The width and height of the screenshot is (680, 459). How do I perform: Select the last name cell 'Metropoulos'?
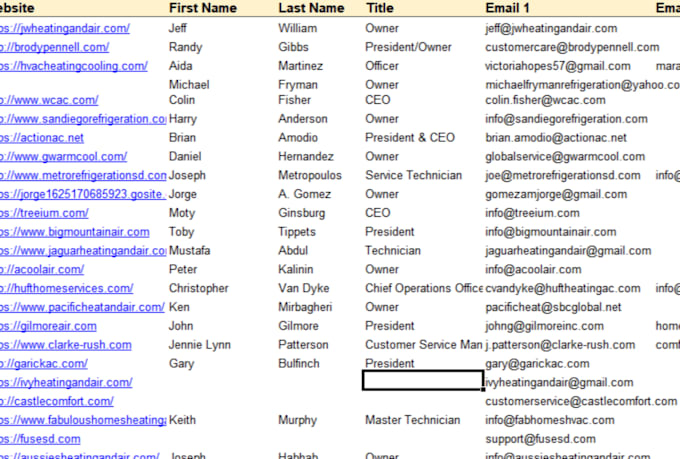click(310, 176)
